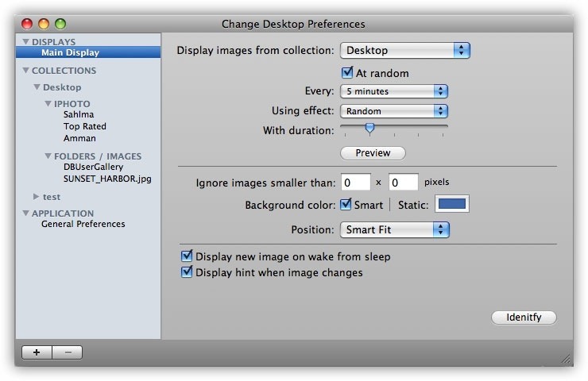Open the Using effect Random dropdown

(394, 111)
